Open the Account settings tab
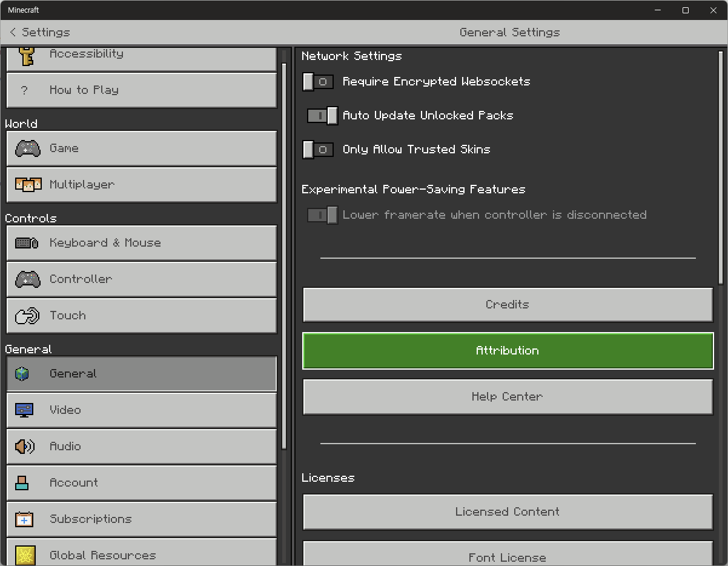 [141, 483]
